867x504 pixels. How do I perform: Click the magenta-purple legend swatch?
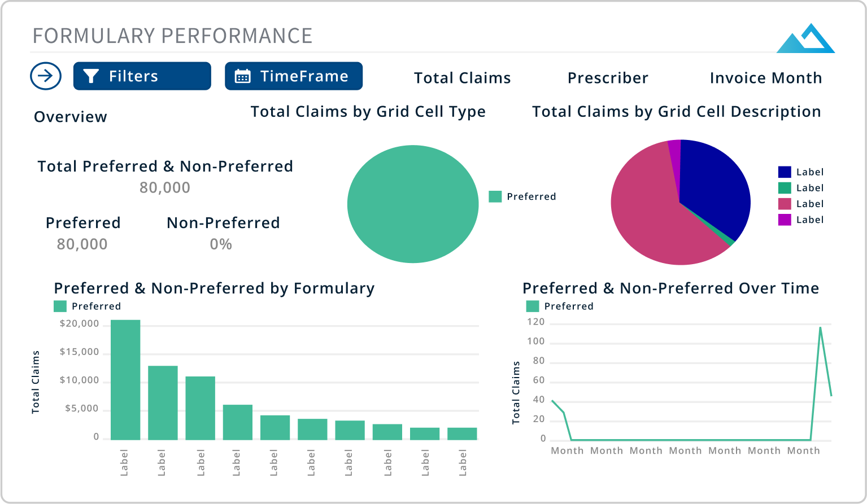point(785,220)
